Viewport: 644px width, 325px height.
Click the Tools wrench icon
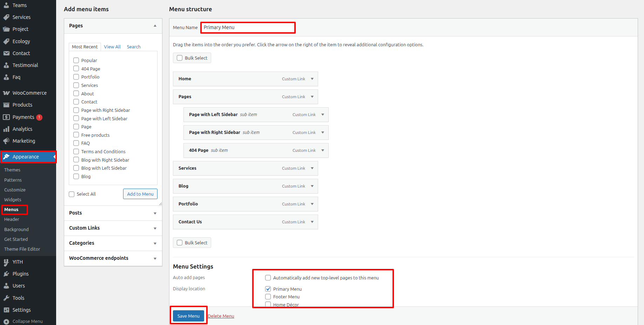click(x=6, y=298)
